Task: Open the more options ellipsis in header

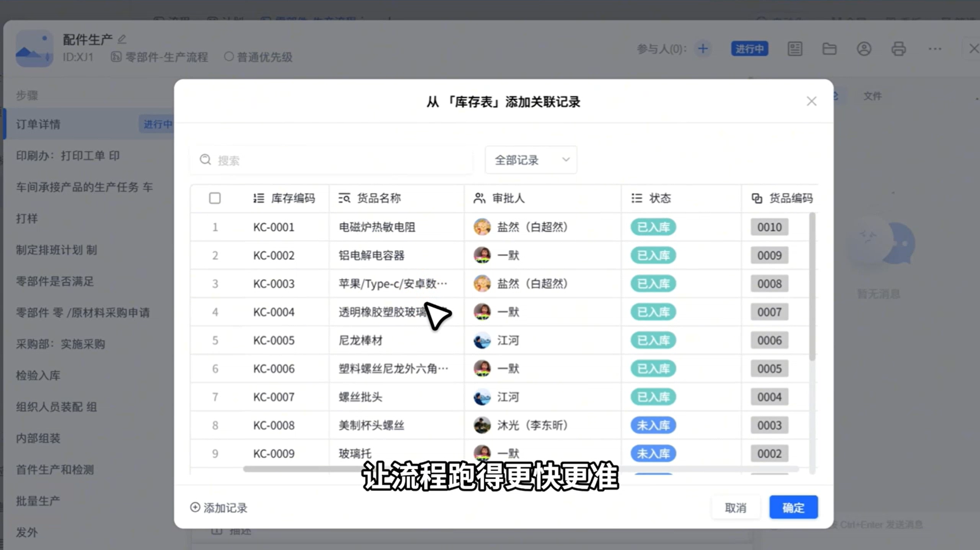Action: tap(935, 49)
